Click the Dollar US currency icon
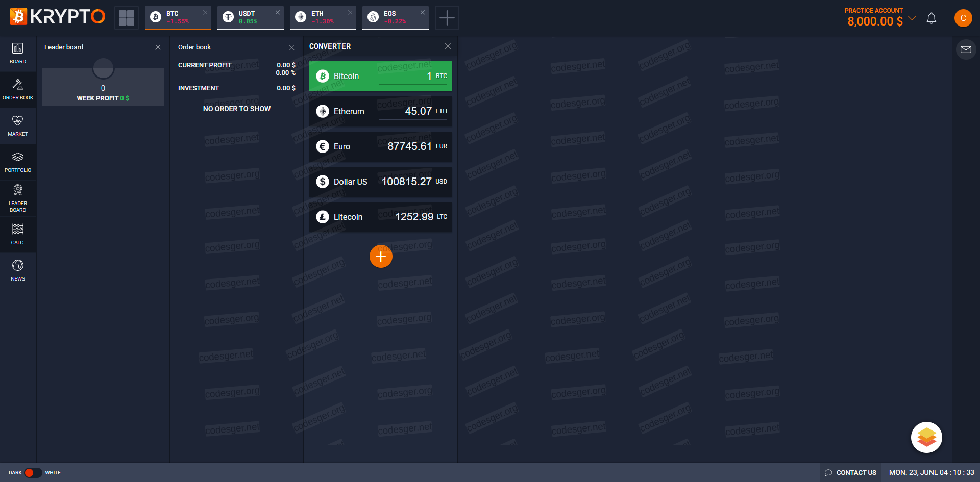The height and width of the screenshot is (482, 980). [x=323, y=182]
